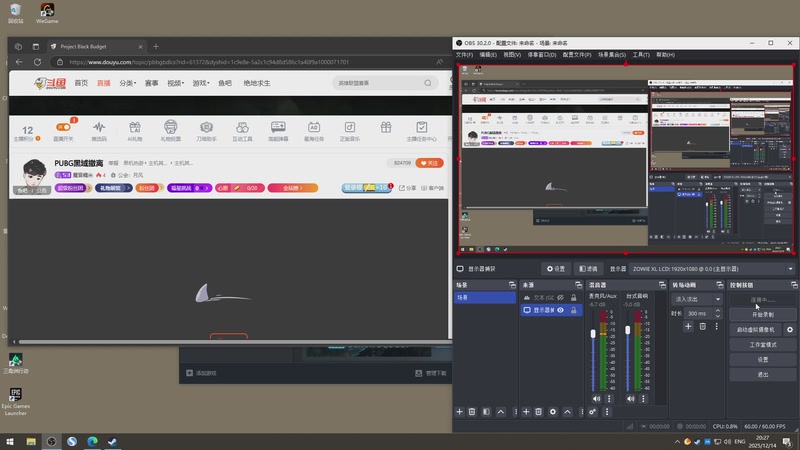Click 启动虚拟摄像机 button
Image resolution: width=800 pixels, height=450 pixels.
tap(756, 330)
